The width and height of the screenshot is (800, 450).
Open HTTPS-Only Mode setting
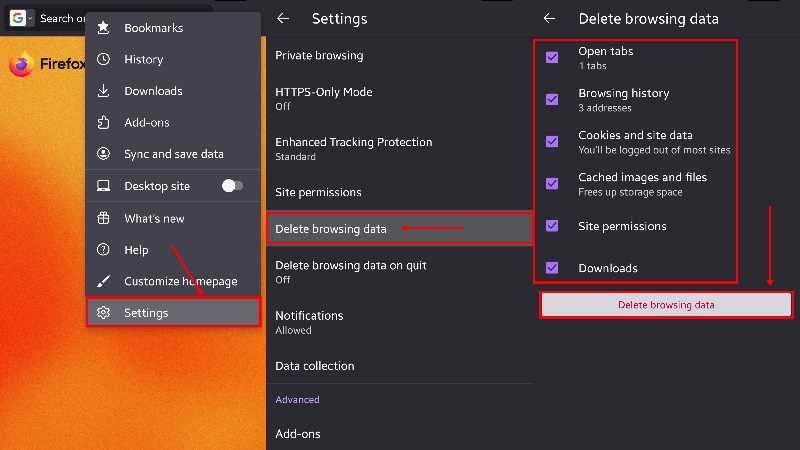(x=323, y=98)
